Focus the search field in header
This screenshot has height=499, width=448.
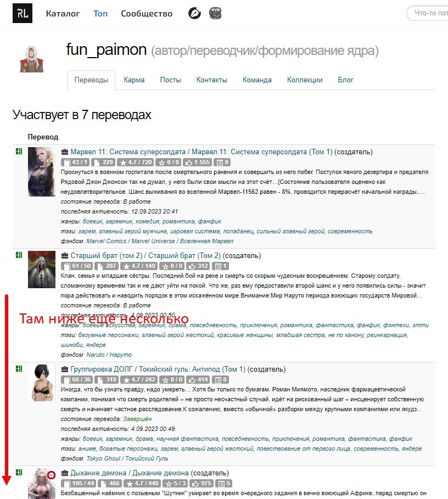click(427, 13)
